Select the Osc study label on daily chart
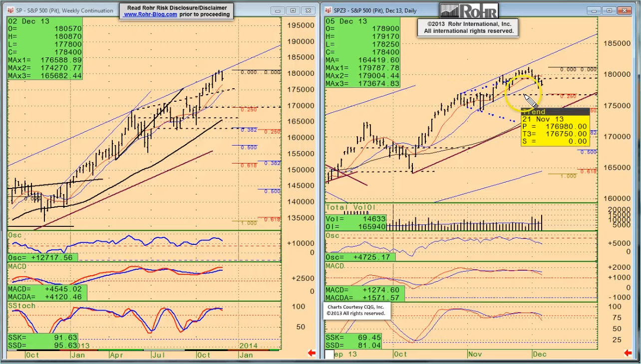 point(332,235)
